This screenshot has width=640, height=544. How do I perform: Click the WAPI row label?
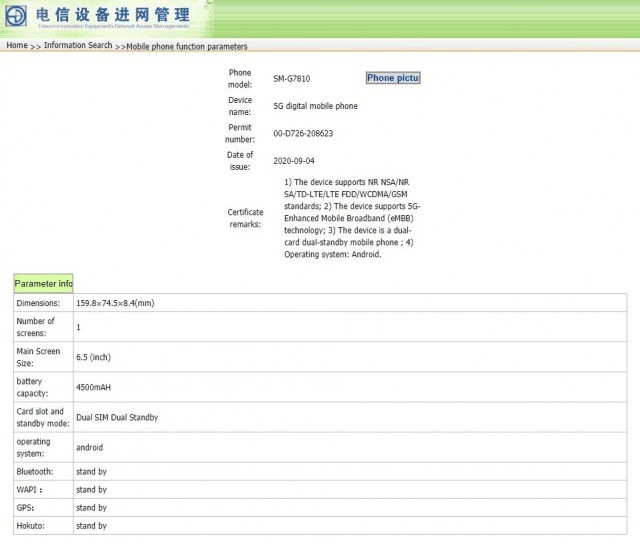pos(30,490)
